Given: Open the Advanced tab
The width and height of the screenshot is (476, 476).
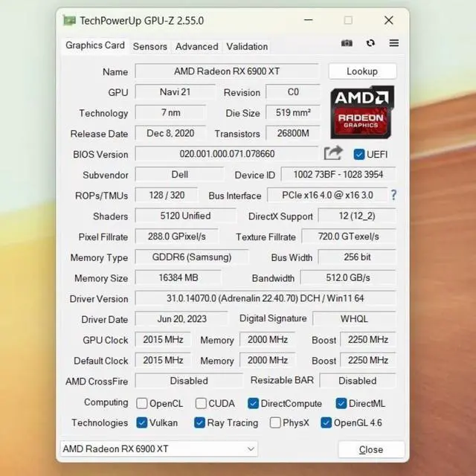Looking at the screenshot, I should click(196, 46).
